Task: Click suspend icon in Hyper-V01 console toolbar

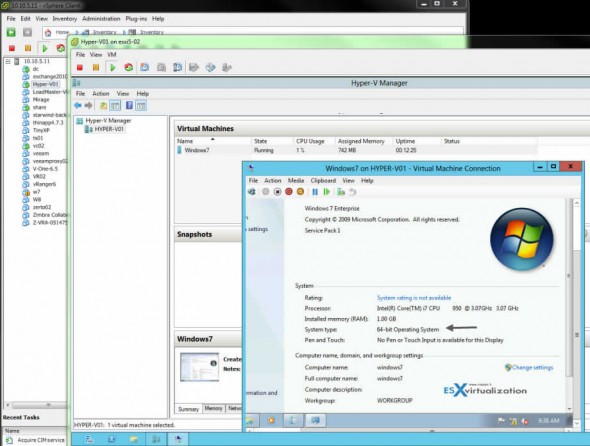Action: (x=96, y=68)
